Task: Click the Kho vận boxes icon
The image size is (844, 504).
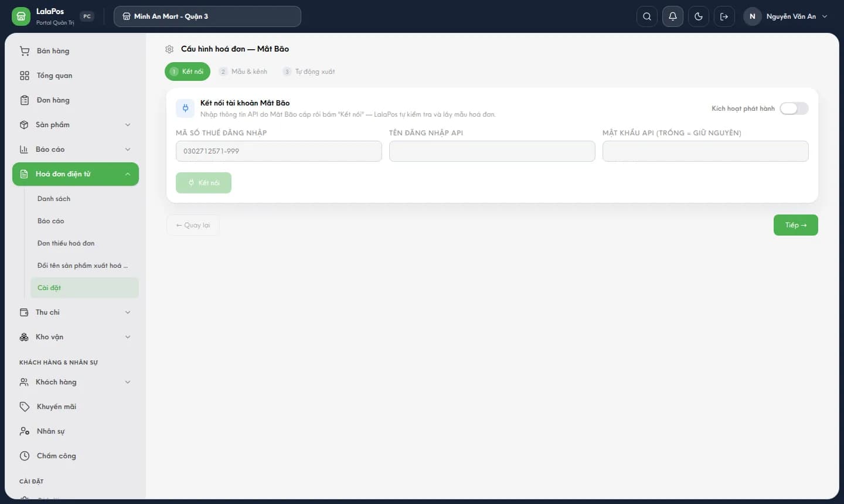Action: (24, 337)
